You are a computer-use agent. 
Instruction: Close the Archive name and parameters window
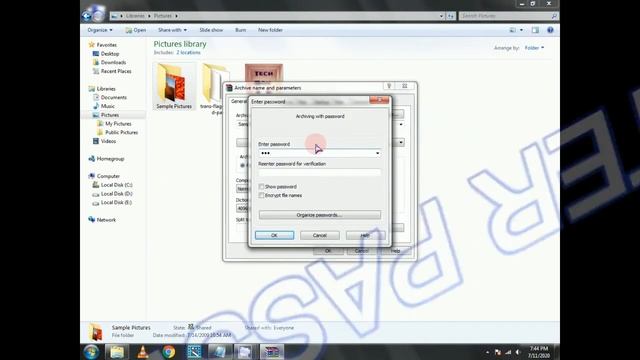click(x=404, y=86)
